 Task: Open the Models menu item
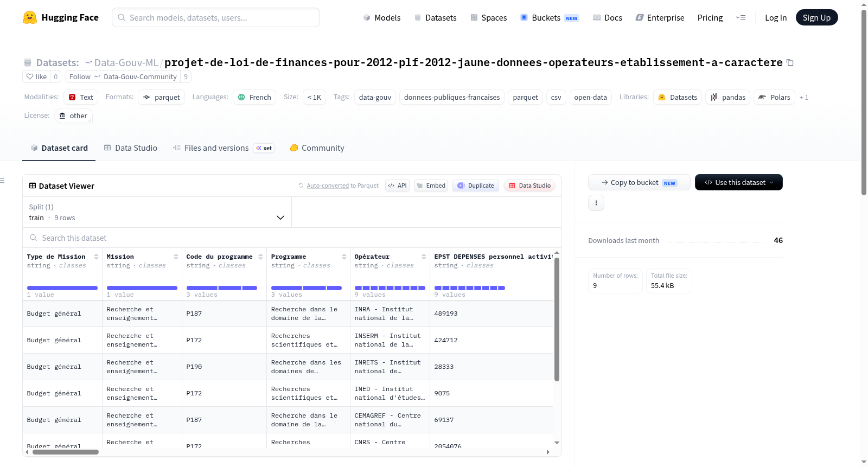(x=382, y=17)
